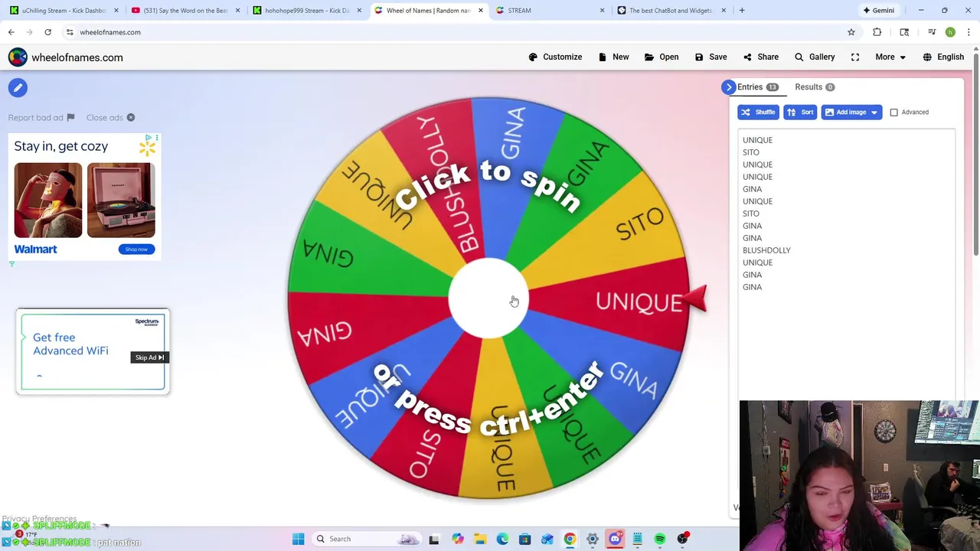Open Customize palette option
The height and width of the screenshot is (551, 980).
pyautogui.click(x=555, y=57)
